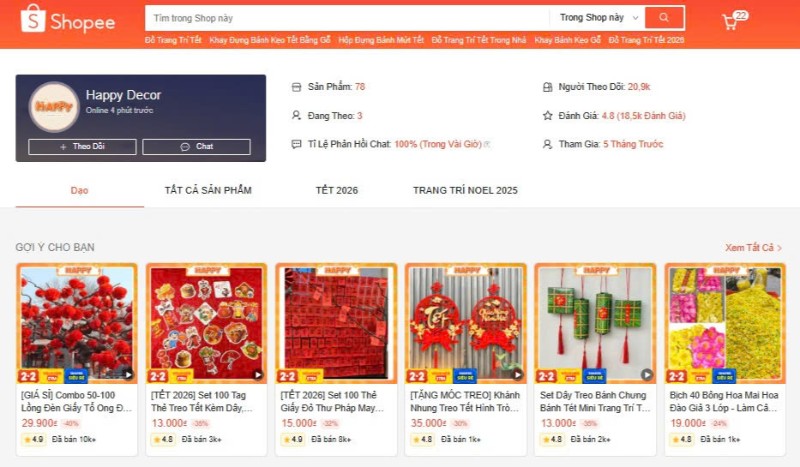Click the Dạo tab
The width and height of the screenshot is (800, 467).
point(80,190)
